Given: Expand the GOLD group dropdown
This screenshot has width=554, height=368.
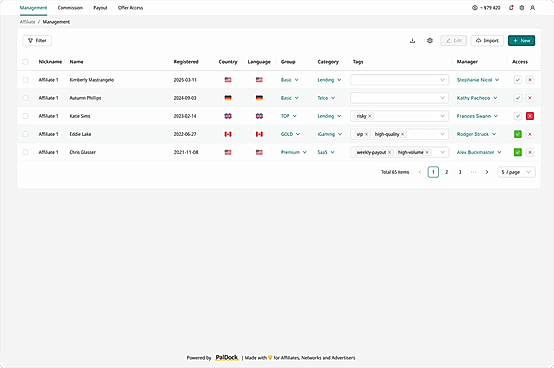Looking at the screenshot, I should pyautogui.click(x=290, y=134).
